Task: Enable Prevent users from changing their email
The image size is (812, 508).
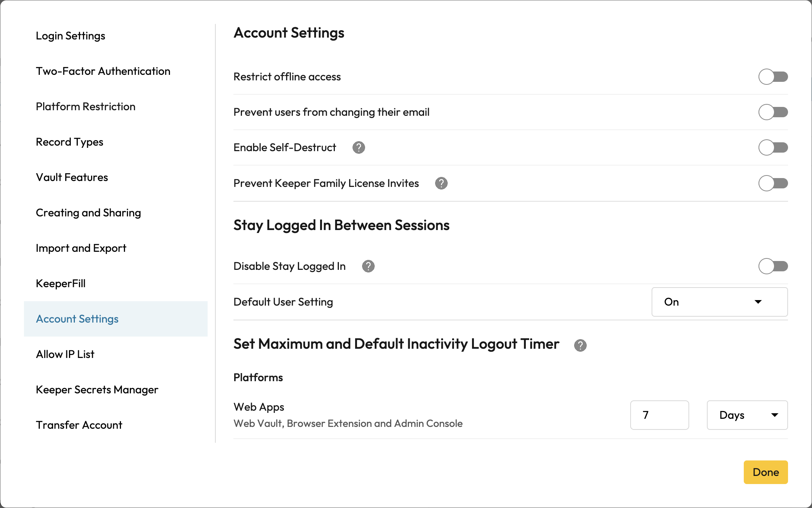Action: tap(773, 112)
